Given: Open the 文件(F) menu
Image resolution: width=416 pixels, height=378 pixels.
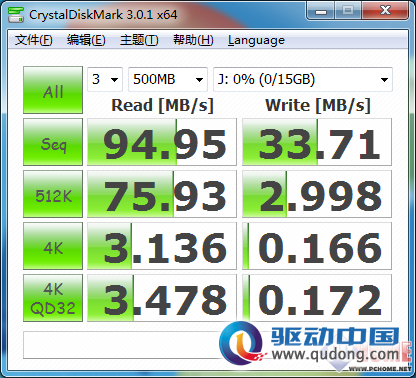Looking at the screenshot, I should pos(34,40).
